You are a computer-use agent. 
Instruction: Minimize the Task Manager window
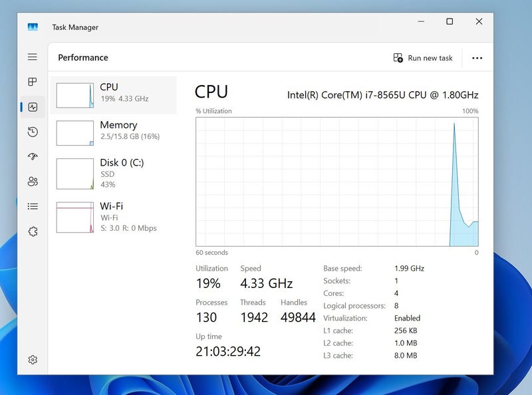click(421, 21)
